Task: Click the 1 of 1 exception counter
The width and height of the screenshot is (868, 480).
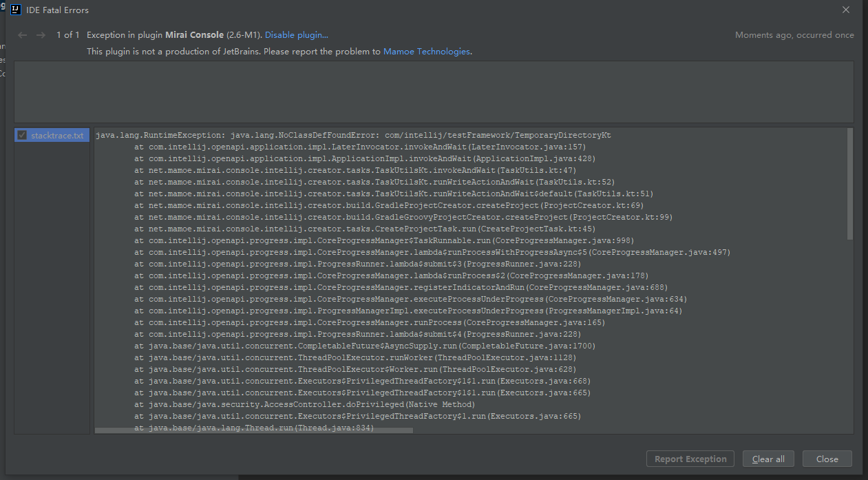Action: point(67,34)
